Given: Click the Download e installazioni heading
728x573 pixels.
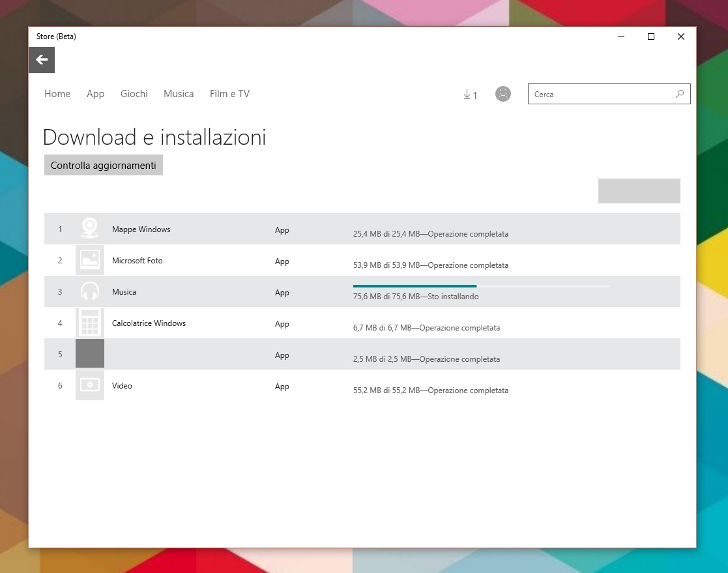Looking at the screenshot, I should tap(154, 137).
